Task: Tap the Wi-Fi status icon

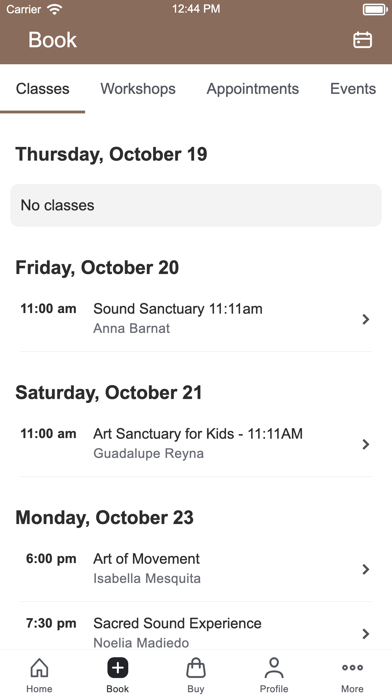Action: pyautogui.click(x=55, y=9)
